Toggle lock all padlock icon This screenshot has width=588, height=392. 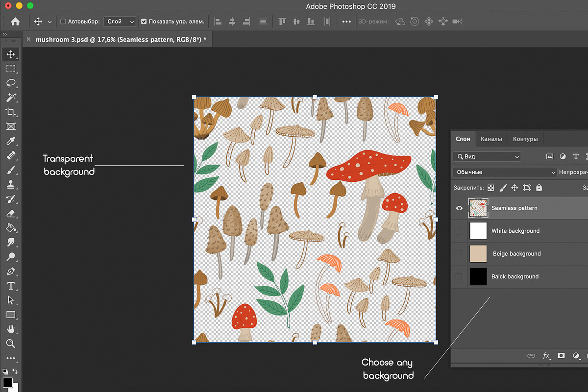[539, 188]
